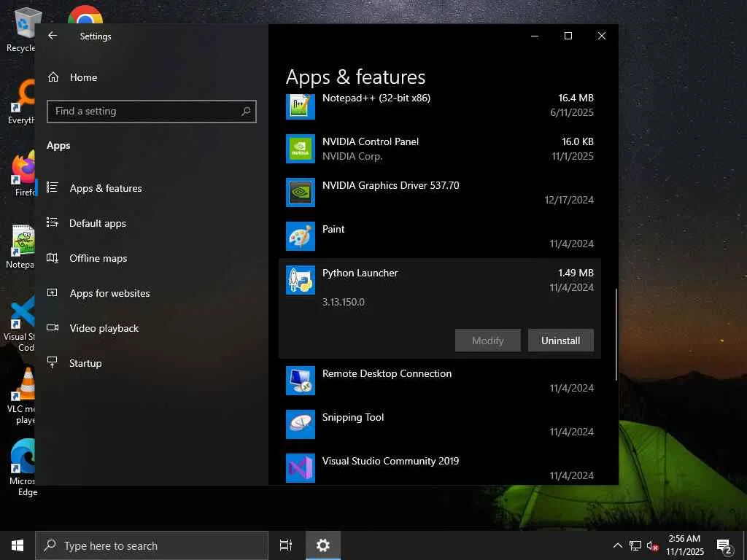Image resolution: width=747 pixels, height=560 pixels.
Task: Click the Python Launcher version 3.13.150.0
Action: 343,302
